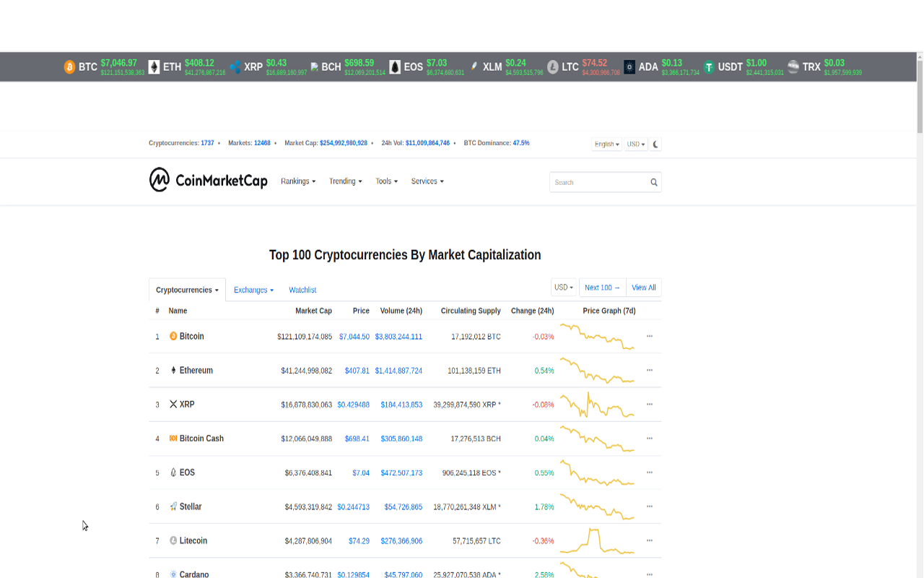Viewport: 924px width, 578px height.
Task: Click the Markets count 12468 link
Action: point(262,143)
